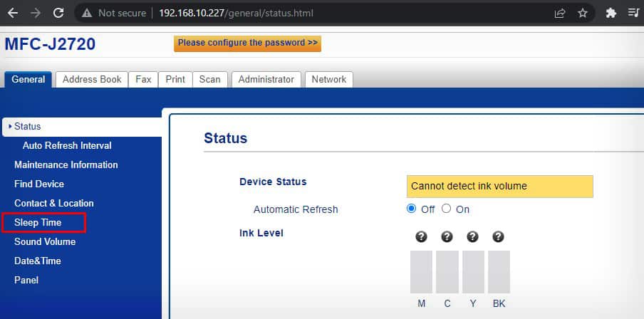Click the Ink Level label
The image size is (644, 319).
pyautogui.click(x=261, y=233)
